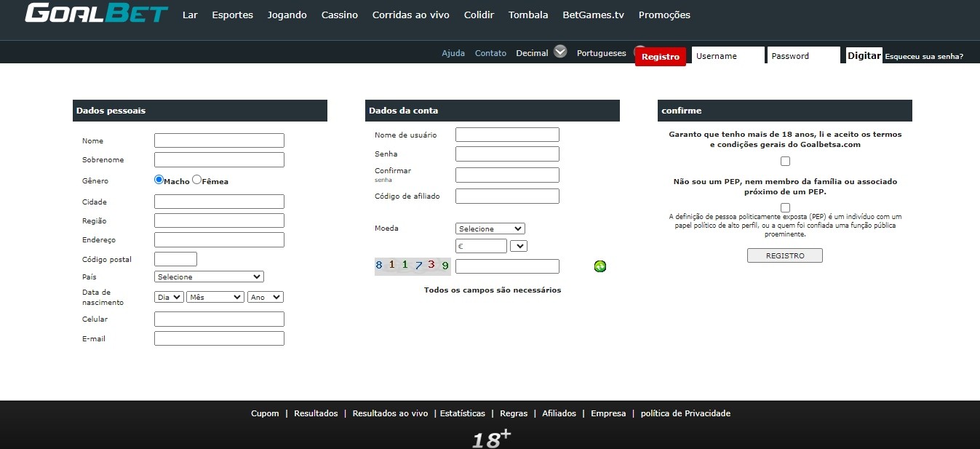Viewport: 980px width, 449px height.
Task: Visit the política de Privacidade page
Action: tap(685, 413)
